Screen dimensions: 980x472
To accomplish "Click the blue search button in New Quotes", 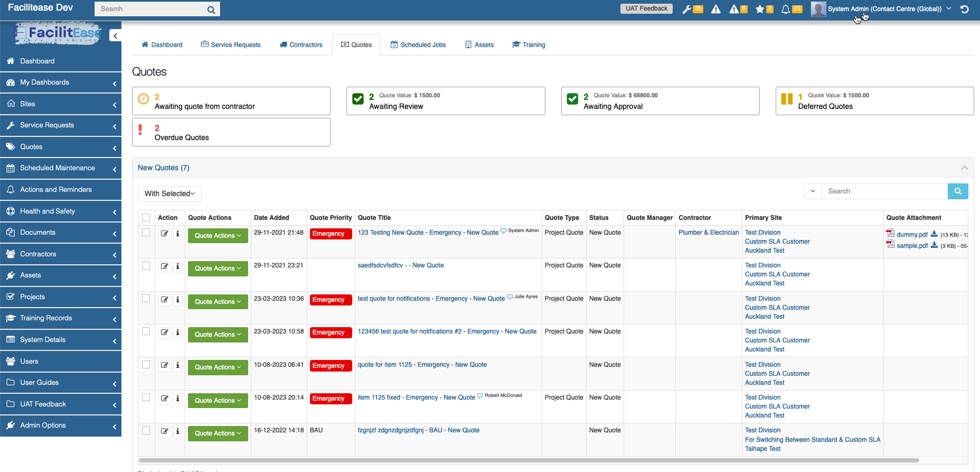I will tap(958, 191).
